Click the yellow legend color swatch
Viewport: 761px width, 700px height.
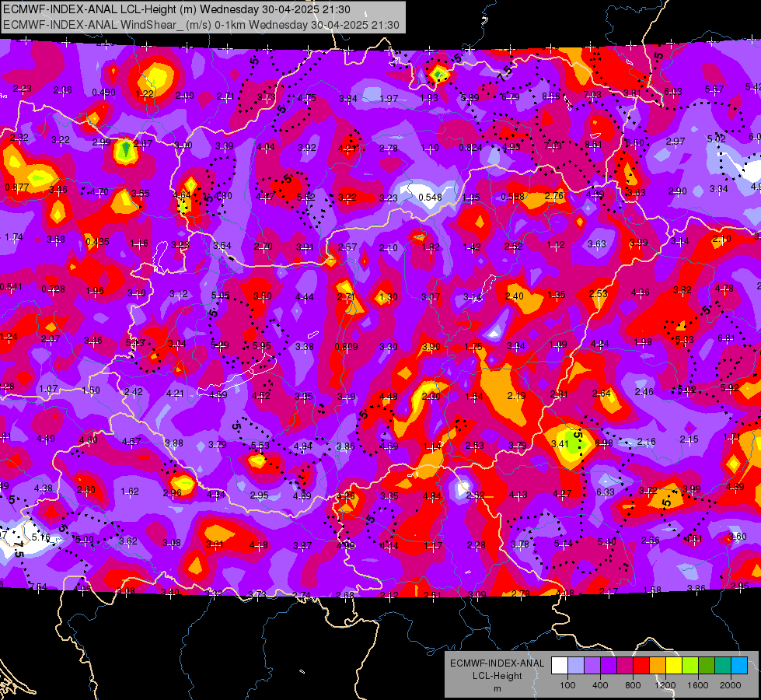click(674, 666)
